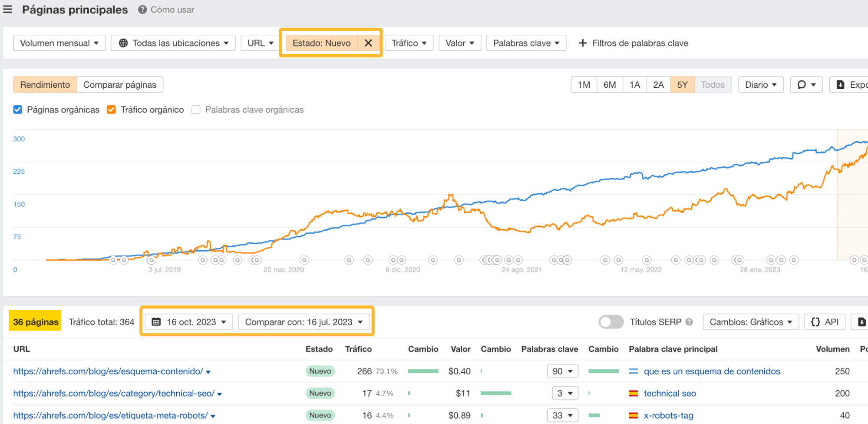
Task: Open the Cambios: Gráficos dropdown
Action: pyautogui.click(x=750, y=321)
